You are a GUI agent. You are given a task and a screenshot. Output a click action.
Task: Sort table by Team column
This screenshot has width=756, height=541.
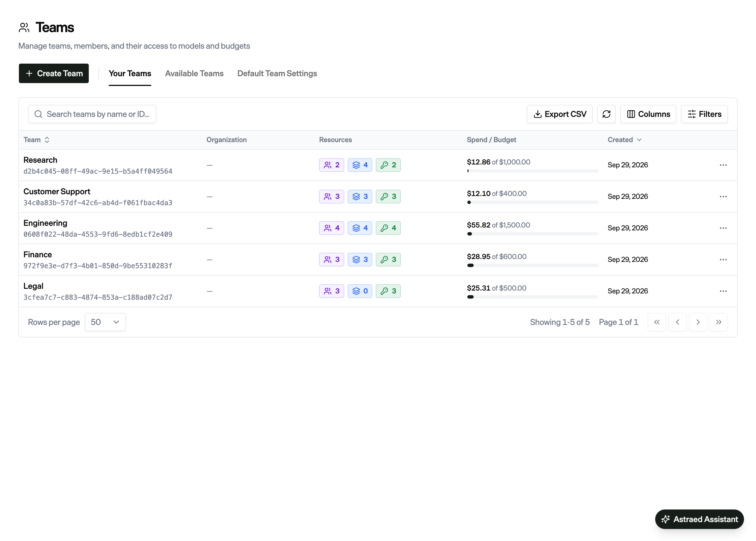point(37,140)
